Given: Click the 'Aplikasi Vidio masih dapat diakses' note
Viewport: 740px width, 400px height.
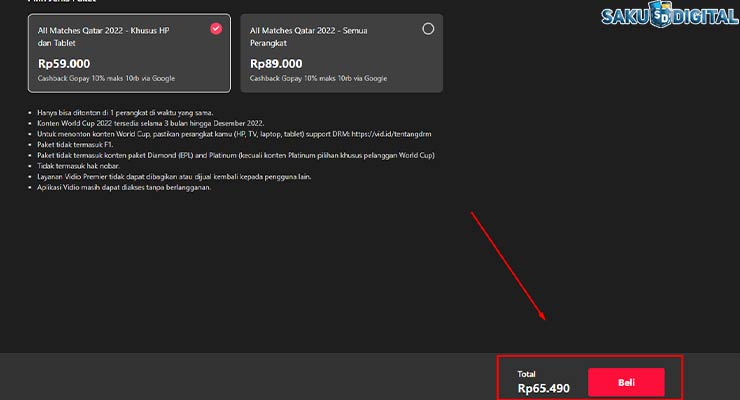Looking at the screenshot, I should point(132,187).
